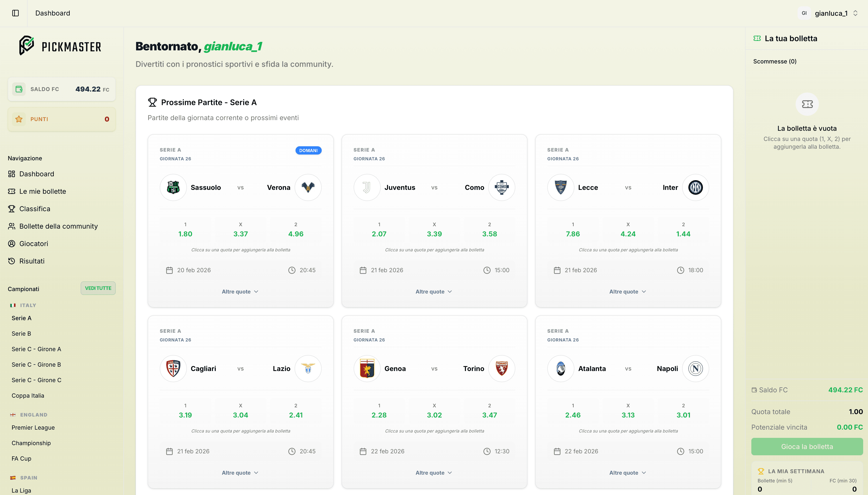
Task: Open 'Le mie bollette' ticket icon
Action: tap(12, 191)
